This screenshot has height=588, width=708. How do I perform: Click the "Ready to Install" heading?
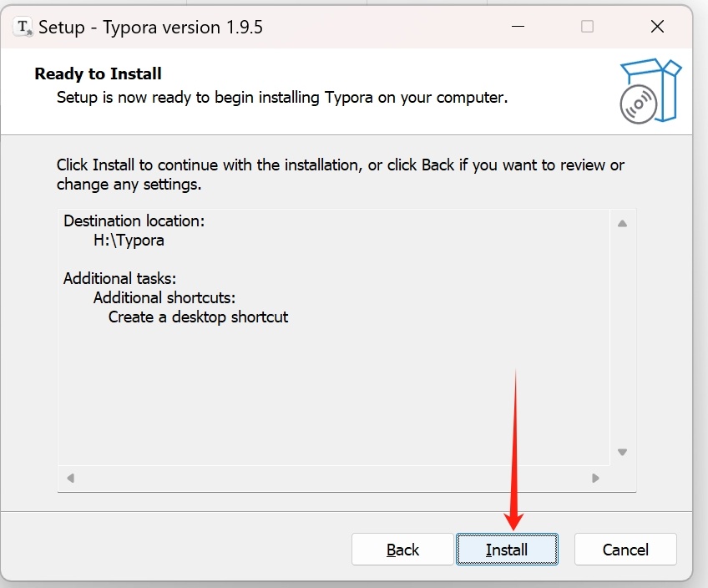pos(98,73)
